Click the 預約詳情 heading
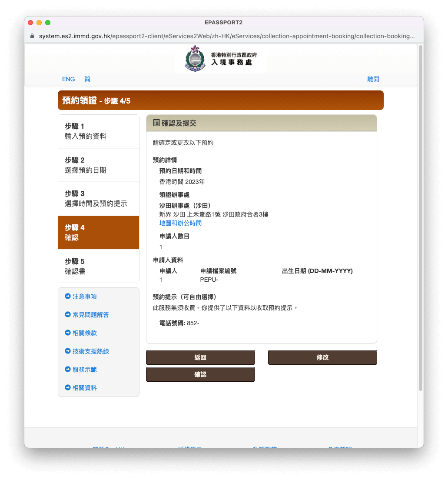 point(165,160)
